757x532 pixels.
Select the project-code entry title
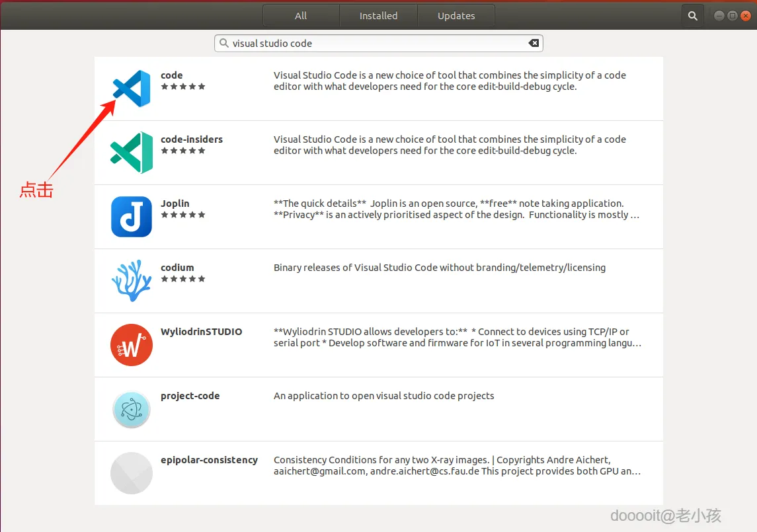(x=190, y=396)
